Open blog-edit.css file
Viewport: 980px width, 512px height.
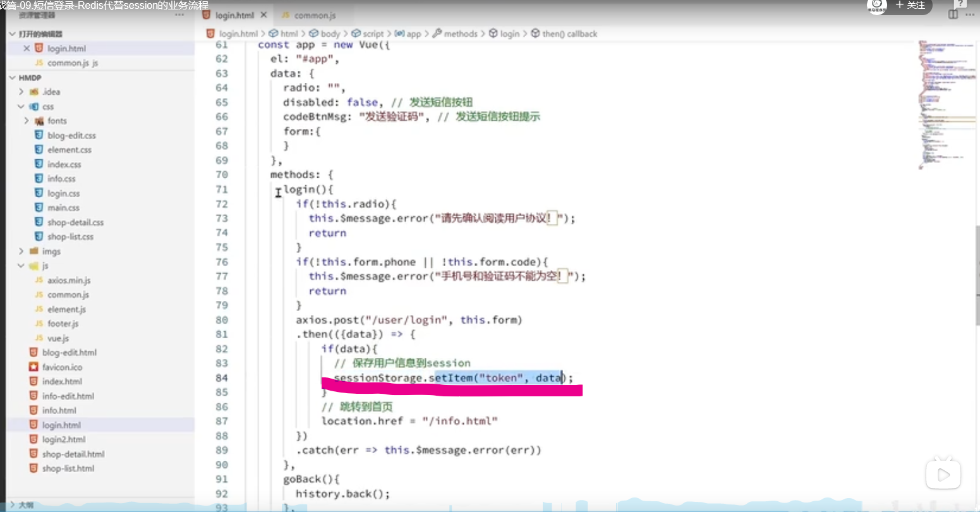pos(71,135)
